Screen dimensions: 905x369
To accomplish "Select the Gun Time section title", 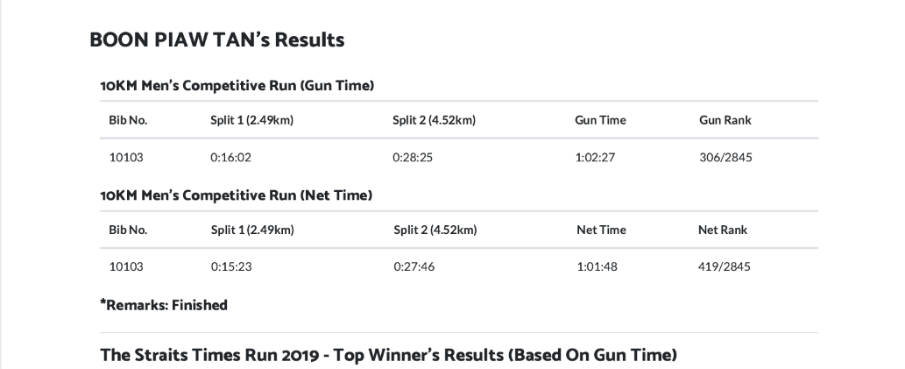I will [237, 85].
